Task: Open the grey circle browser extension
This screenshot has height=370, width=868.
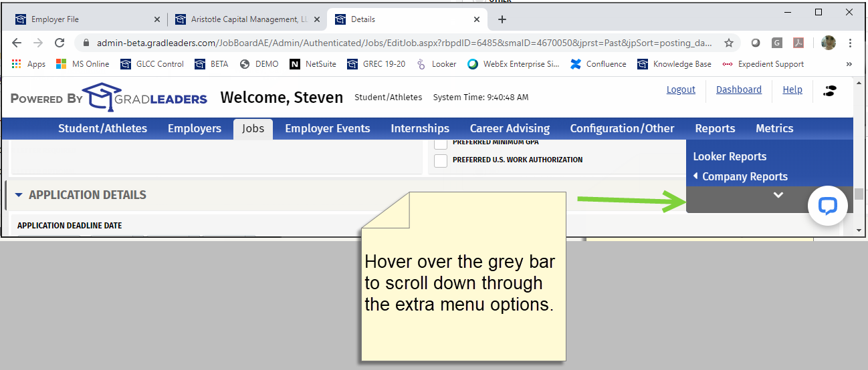Action: 756,43
